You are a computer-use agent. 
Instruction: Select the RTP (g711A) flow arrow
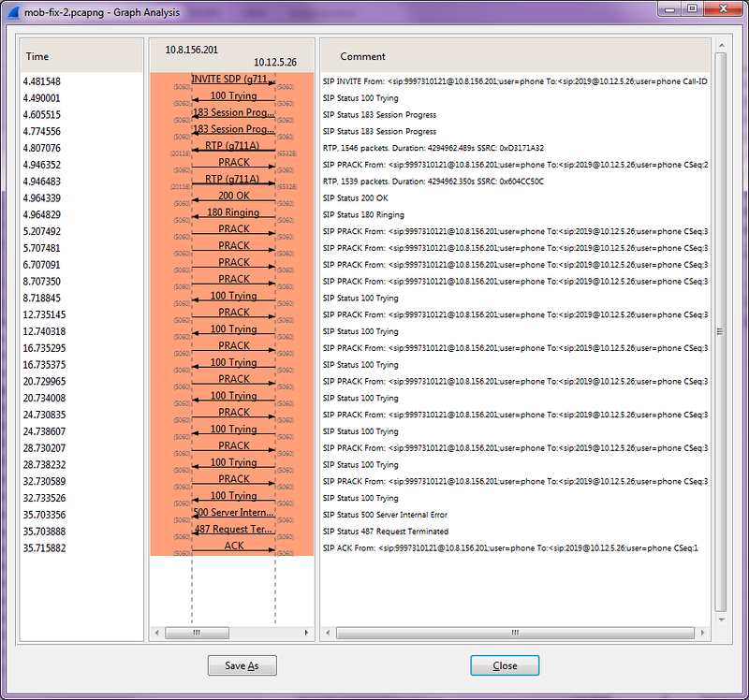232,147
